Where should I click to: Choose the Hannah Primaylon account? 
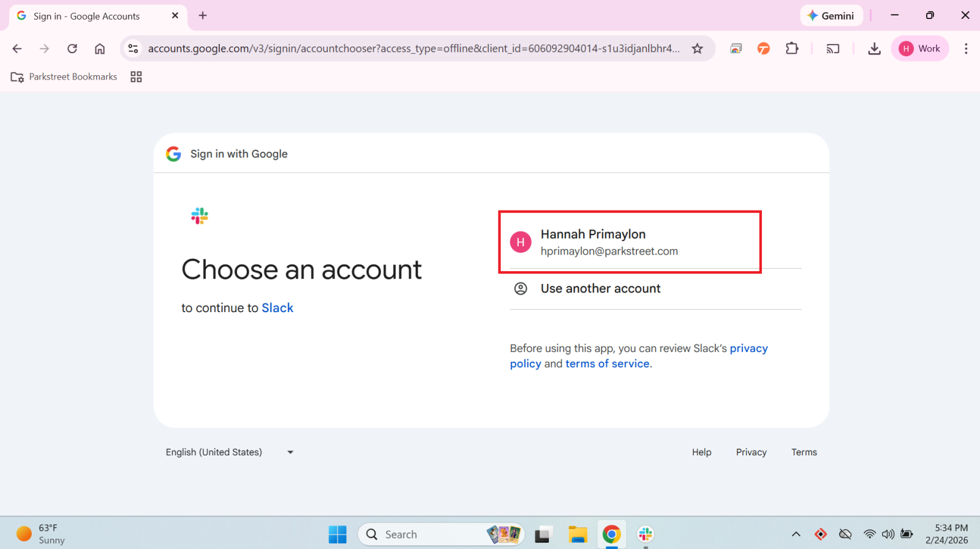tap(655, 242)
